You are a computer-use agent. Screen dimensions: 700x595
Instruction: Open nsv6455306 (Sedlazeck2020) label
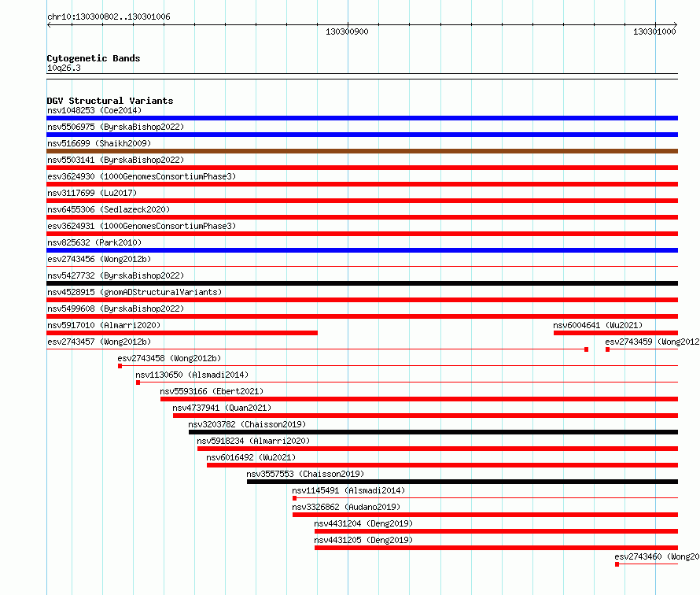(109, 209)
